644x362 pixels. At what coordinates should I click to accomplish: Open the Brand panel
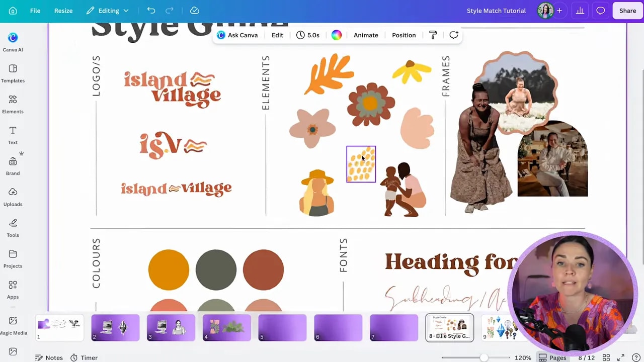pos(13,166)
